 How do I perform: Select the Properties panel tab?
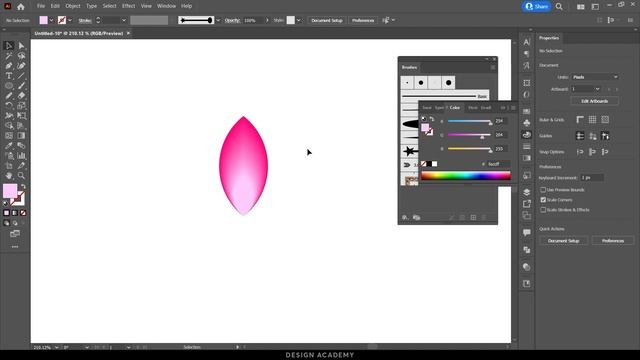click(x=549, y=38)
